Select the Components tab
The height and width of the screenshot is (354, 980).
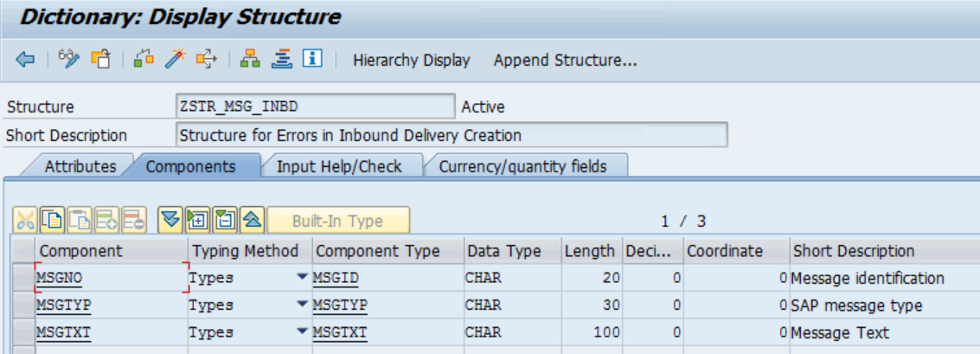[x=190, y=166]
